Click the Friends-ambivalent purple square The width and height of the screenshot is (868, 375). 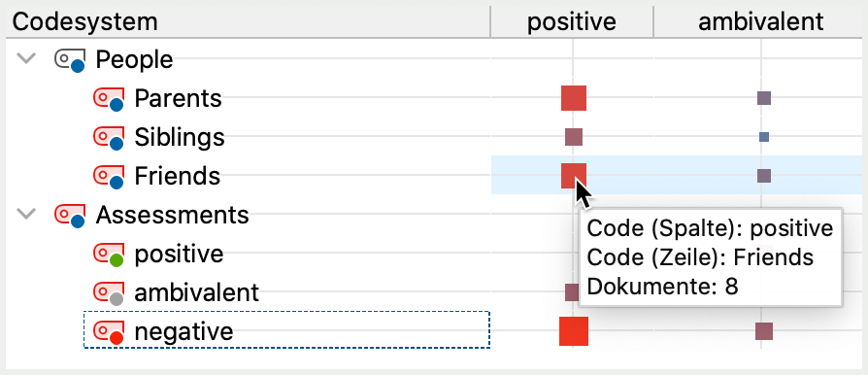[x=764, y=176]
